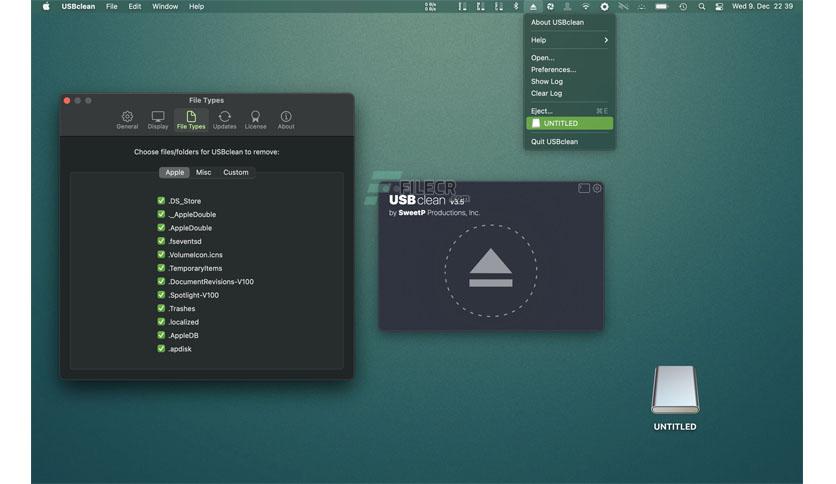The height and width of the screenshot is (484, 836).
Task: Click the large eject icon in USBclean window
Action: (491, 270)
